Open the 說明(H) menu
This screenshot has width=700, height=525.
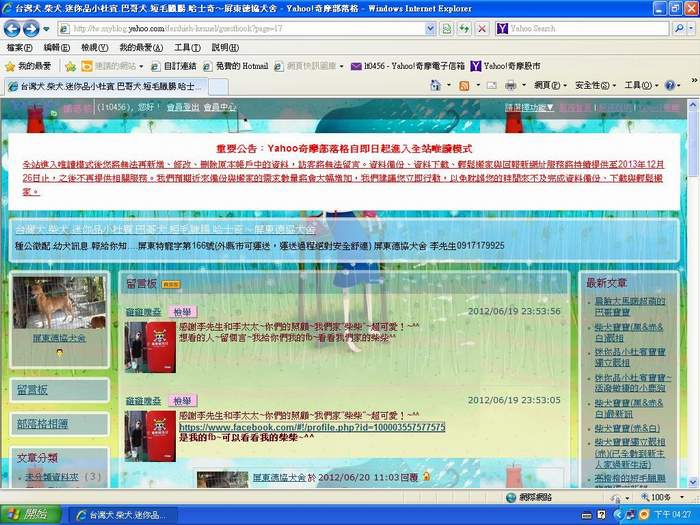225,47
